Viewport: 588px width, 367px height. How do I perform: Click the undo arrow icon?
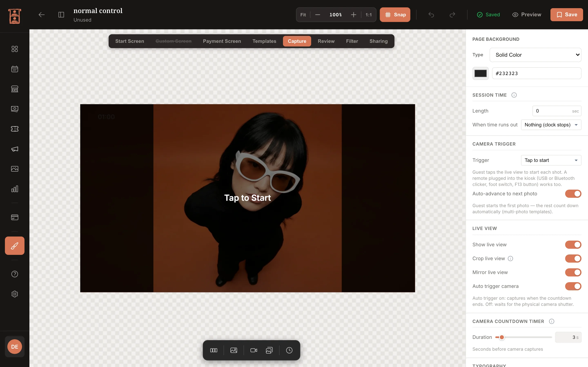431,15
